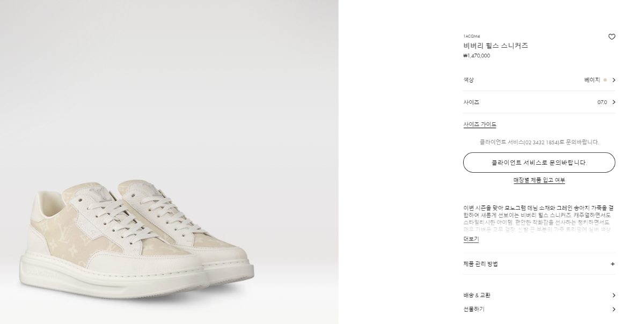Add sneakers to wishlist heart icon
This screenshot has width=644, height=324.
[612, 37]
